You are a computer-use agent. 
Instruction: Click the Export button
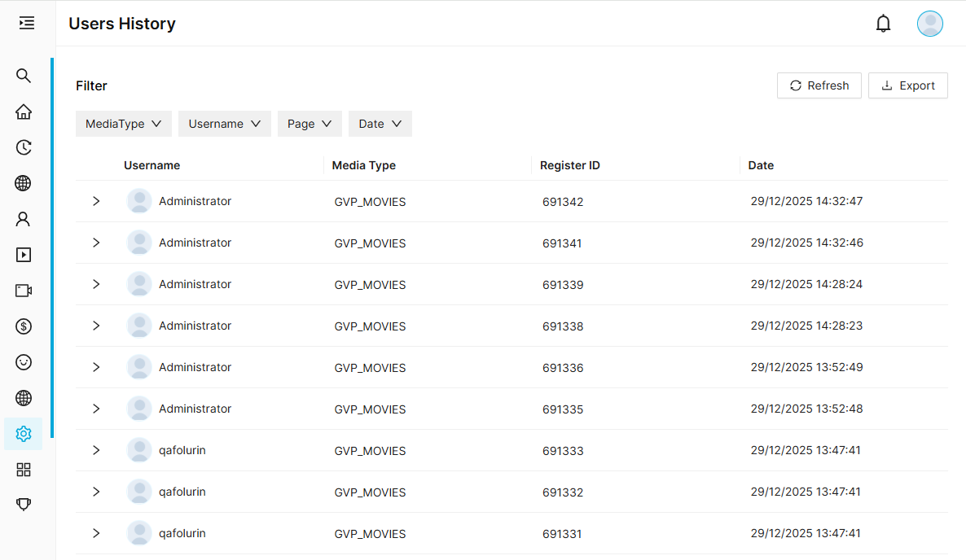coord(908,85)
